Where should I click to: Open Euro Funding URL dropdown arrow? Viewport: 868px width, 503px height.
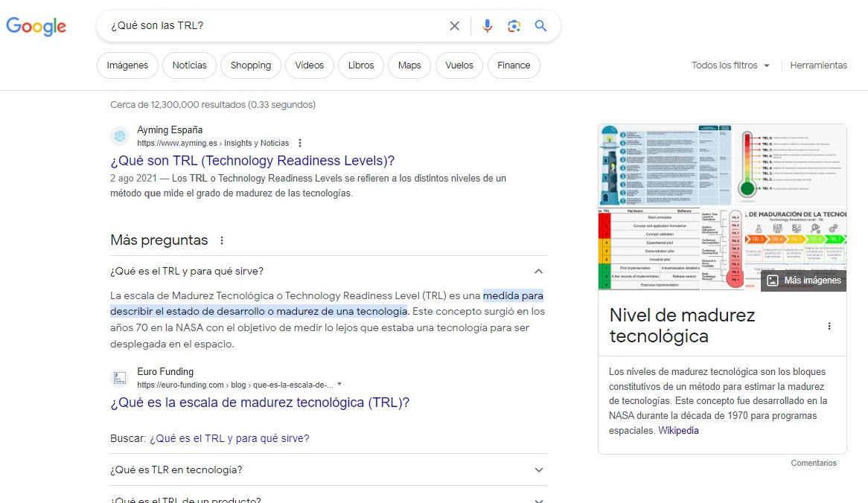339,384
